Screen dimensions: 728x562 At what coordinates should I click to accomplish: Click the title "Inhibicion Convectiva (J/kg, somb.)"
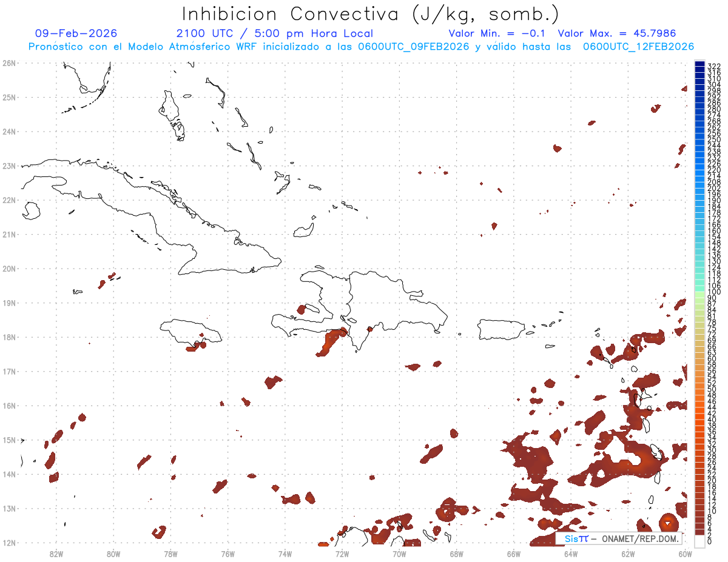(x=371, y=14)
